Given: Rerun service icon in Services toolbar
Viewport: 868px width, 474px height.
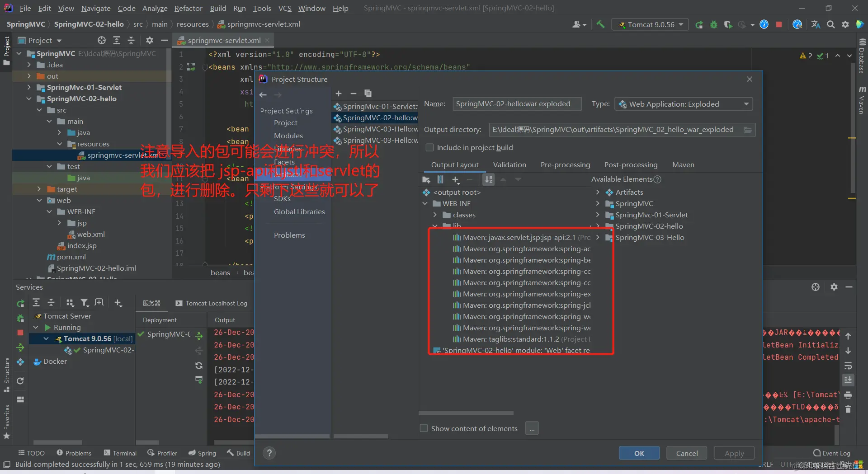Looking at the screenshot, I should 21,304.
